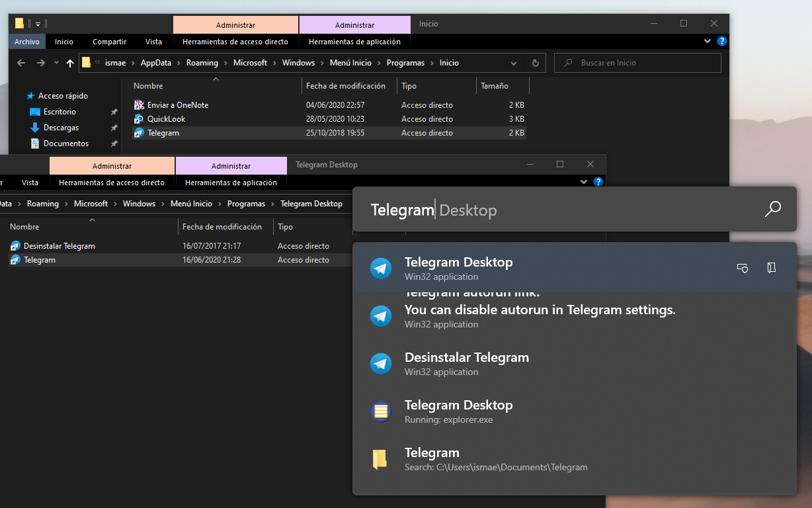Expand ribbon chevron in Telegram Desktop window
This screenshot has height=508, width=812.
pyautogui.click(x=584, y=182)
